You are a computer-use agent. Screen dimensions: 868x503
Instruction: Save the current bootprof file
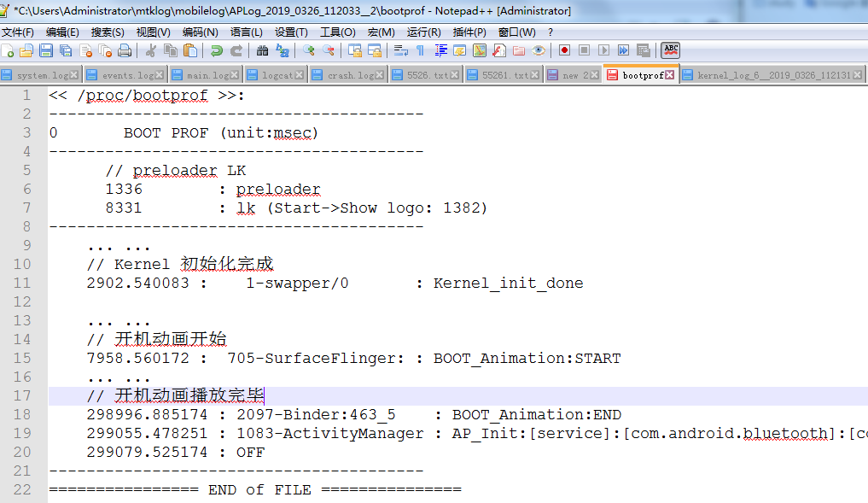pos(46,53)
